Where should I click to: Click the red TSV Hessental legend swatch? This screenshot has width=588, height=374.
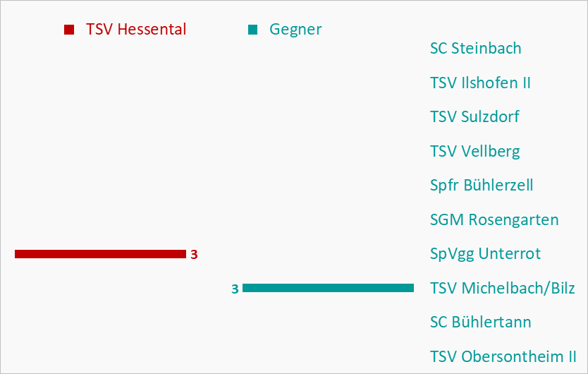pos(69,30)
